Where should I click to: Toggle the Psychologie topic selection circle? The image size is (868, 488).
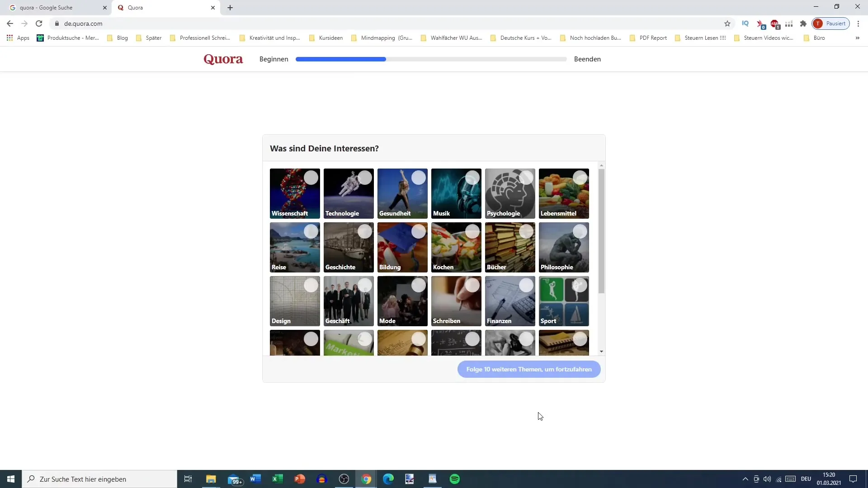(526, 178)
